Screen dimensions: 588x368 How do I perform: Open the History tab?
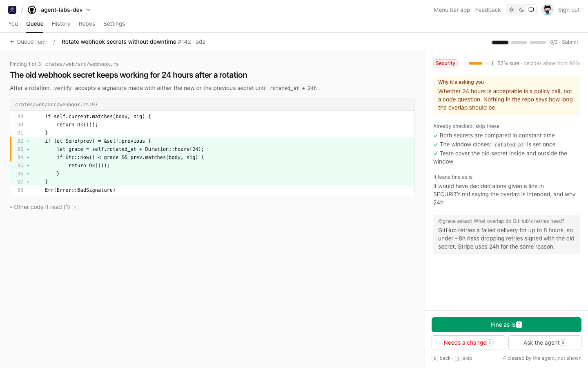61,24
